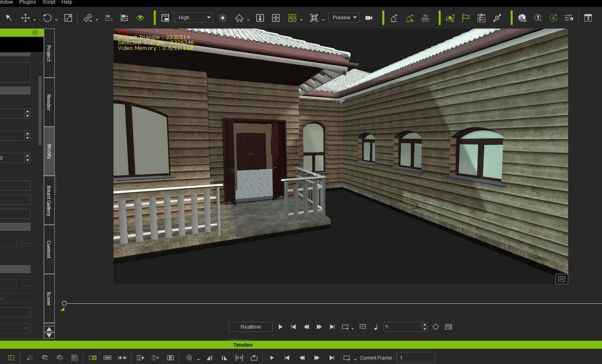Viewport: 602px width, 364px height.
Task: Jump to end frame in playback bar
Action: tap(332, 327)
